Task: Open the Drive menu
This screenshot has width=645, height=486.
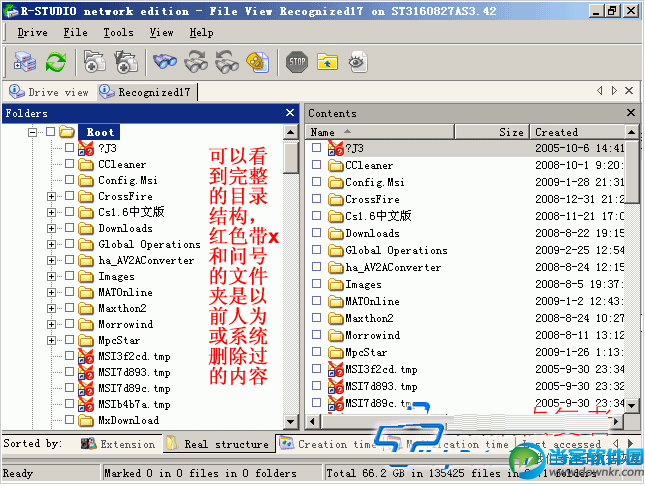Action: pyautogui.click(x=32, y=33)
